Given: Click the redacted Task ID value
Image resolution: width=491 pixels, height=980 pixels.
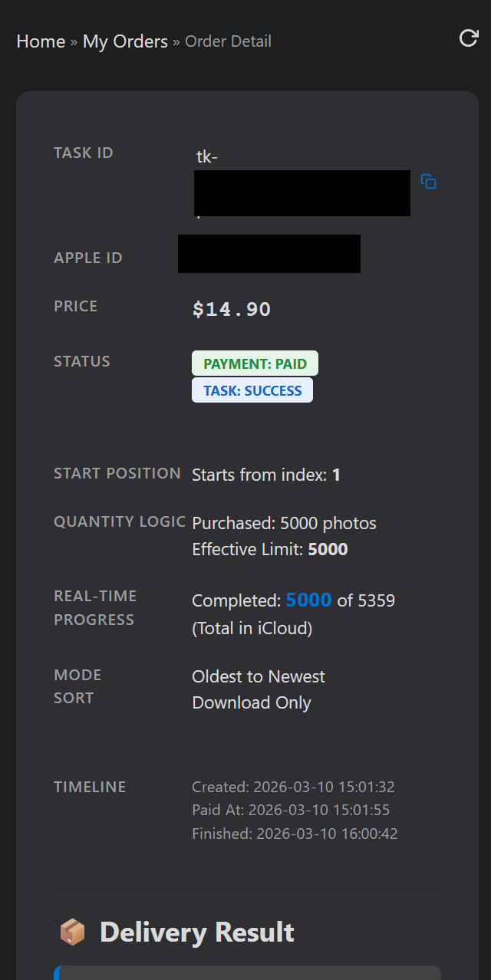Looking at the screenshot, I should (x=302, y=192).
